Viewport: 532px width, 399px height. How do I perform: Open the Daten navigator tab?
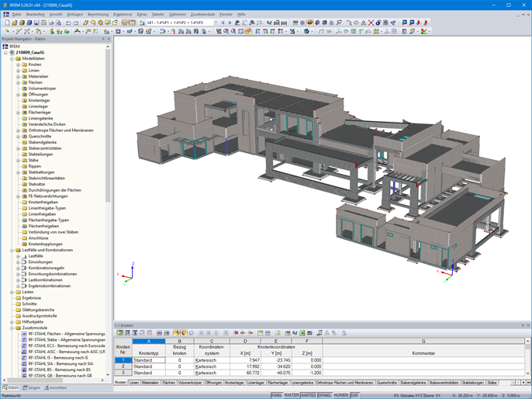tap(11, 388)
